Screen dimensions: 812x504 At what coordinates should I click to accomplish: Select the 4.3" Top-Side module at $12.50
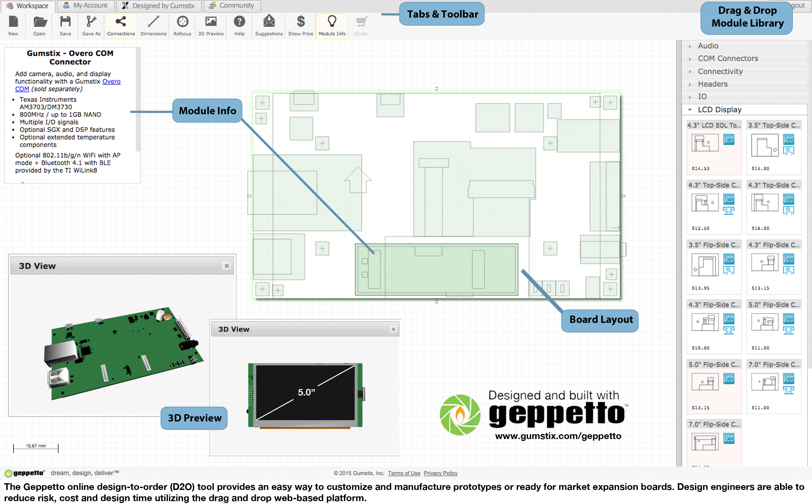point(714,207)
